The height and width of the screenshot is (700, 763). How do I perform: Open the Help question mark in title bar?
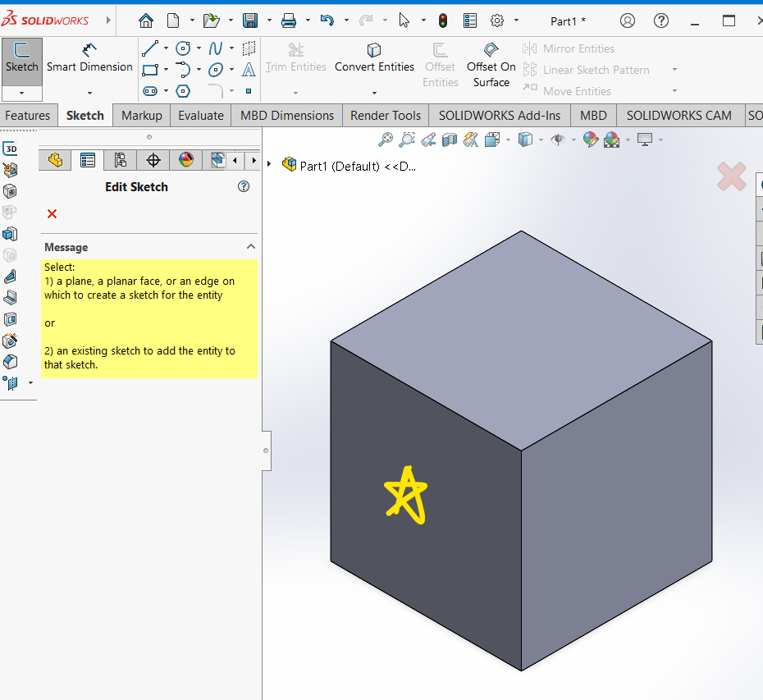[660, 21]
